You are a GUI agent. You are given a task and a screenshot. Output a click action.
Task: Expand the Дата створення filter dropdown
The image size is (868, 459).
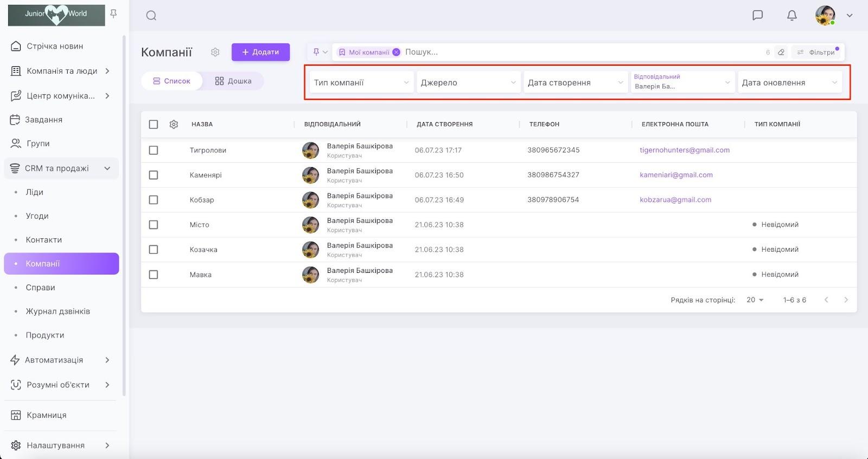pos(575,82)
